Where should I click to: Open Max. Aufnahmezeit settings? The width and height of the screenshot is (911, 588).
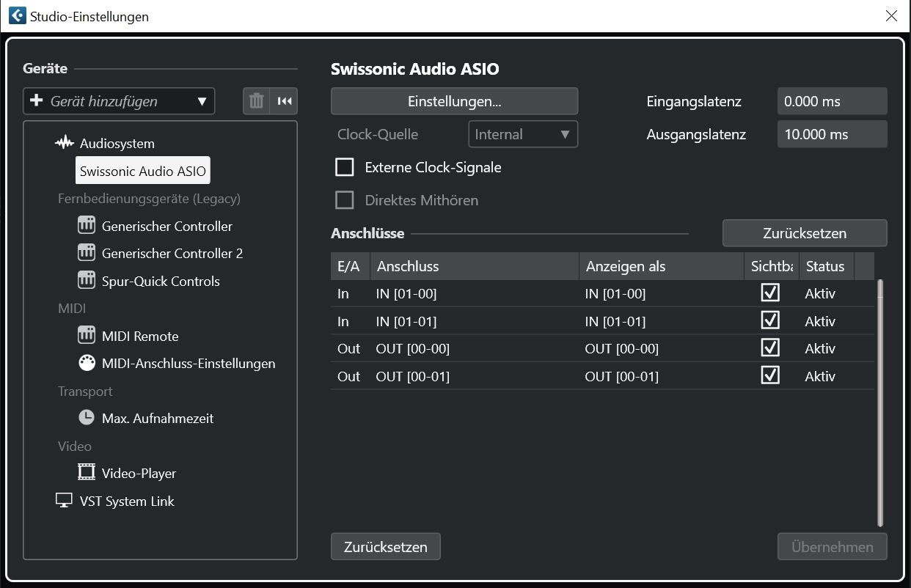[158, 418]
